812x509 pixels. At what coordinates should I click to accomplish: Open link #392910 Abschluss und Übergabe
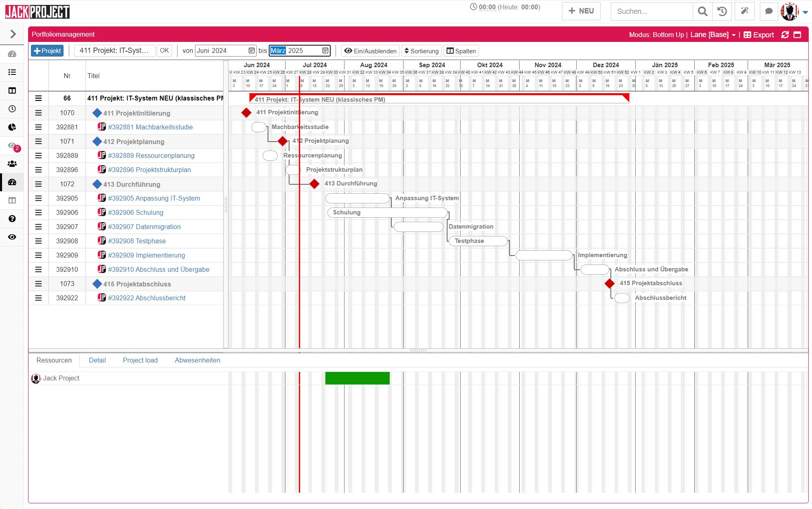[x=158, y=269]
